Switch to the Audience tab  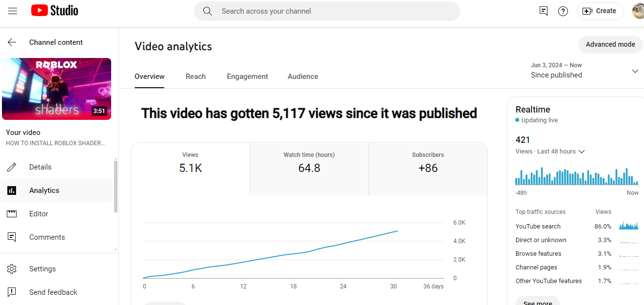pyautogui.click(x=303, y=76)
